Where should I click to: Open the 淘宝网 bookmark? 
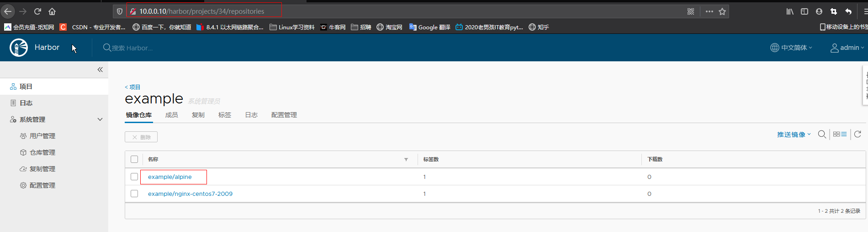coord(390,27)
